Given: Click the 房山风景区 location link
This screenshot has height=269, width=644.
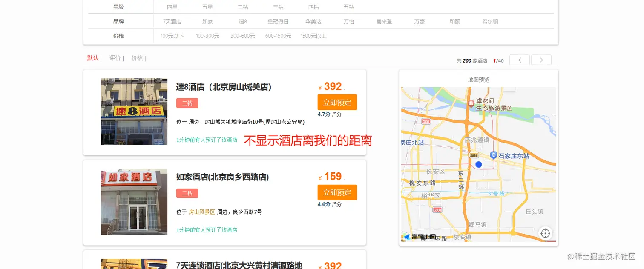Looking at the screenshot, I should pyautogui.click(x=202, y=212).
